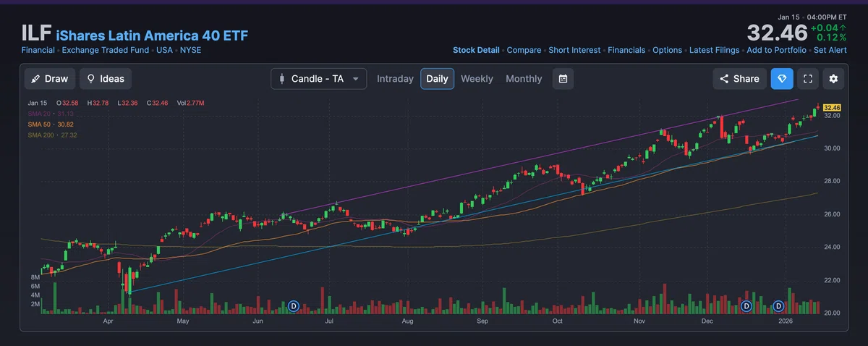868x346 pixels.
Task: Click the SMA 200 indicator label
Action: pos(53,135)
